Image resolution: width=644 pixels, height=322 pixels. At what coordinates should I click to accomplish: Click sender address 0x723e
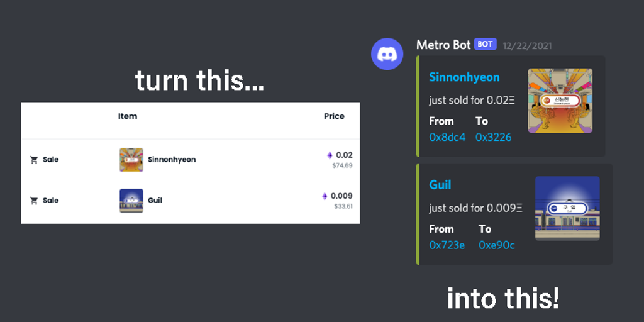447,245
